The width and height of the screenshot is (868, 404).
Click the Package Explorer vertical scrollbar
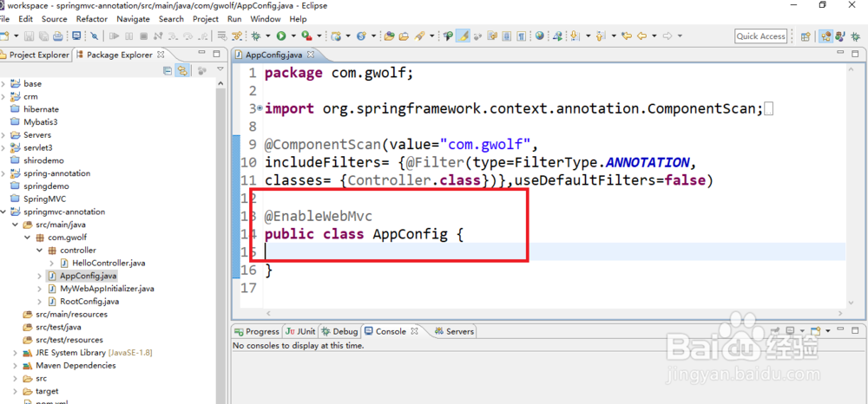[220, 243]
